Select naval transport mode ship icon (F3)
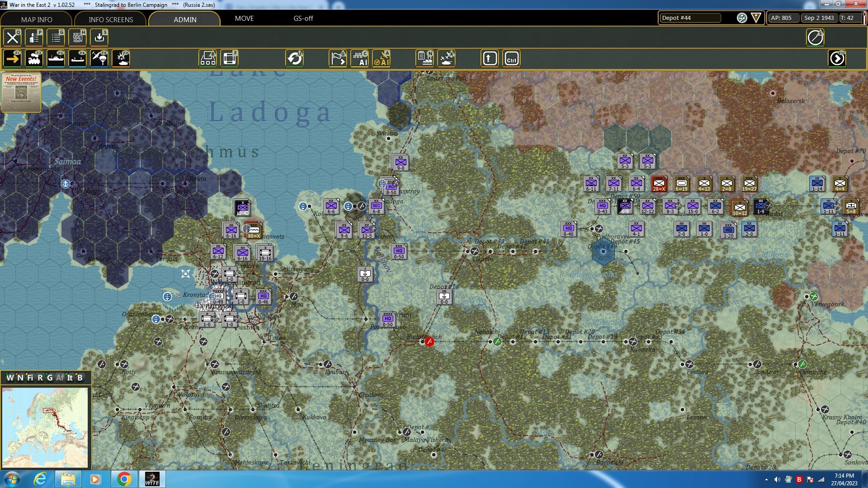 click(56, 59)
